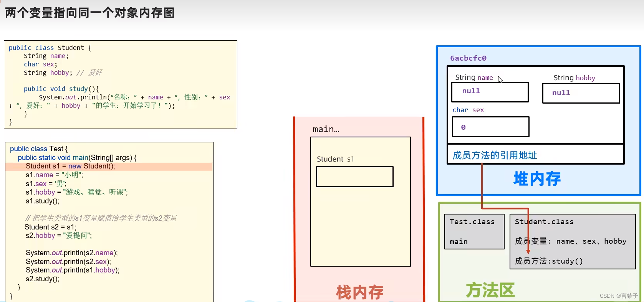Click the char sex value box showing 0
This screenshot has height=302, width=644.
[x=491, y=127]
